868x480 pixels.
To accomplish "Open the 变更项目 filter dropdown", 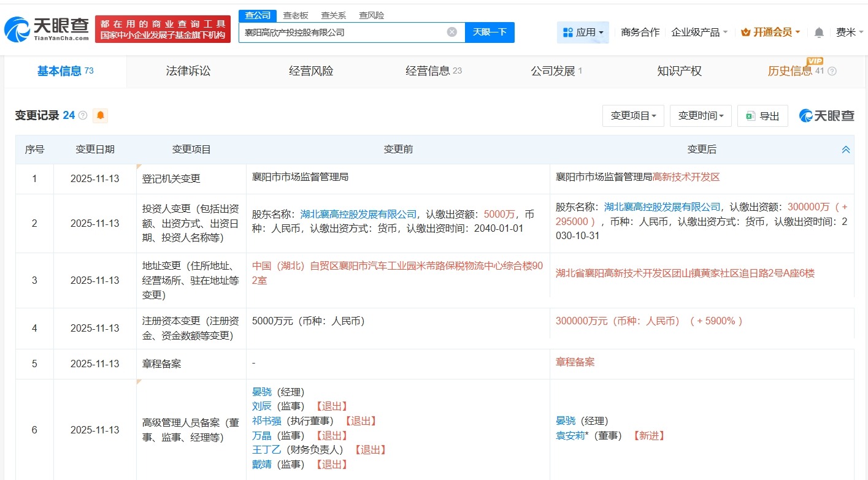I will point(633,116).
